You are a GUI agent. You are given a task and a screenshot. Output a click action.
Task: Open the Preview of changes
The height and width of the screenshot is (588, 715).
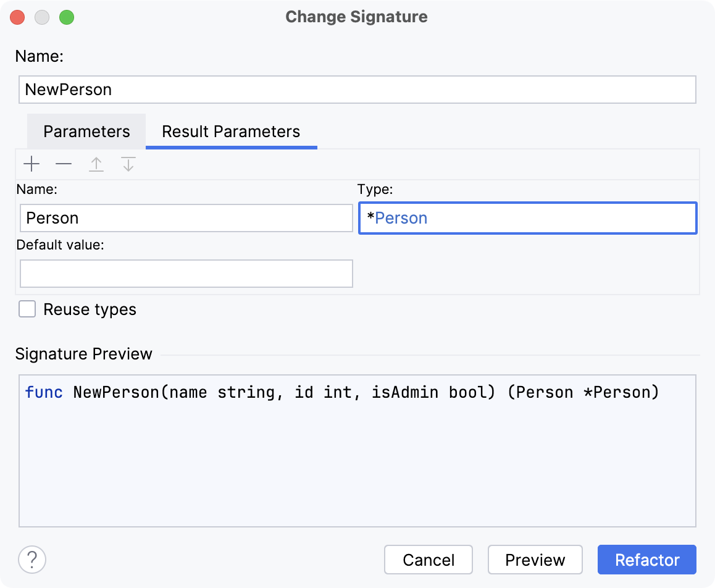[x=535, y=560]
